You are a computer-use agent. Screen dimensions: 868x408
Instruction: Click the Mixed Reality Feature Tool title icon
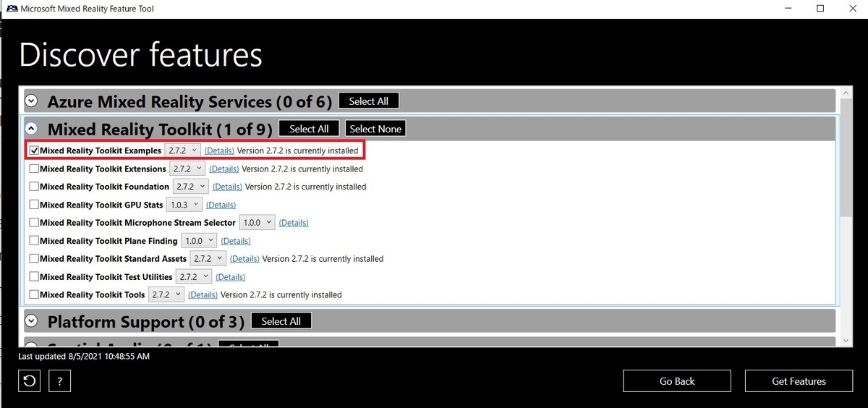coord(10,9)
